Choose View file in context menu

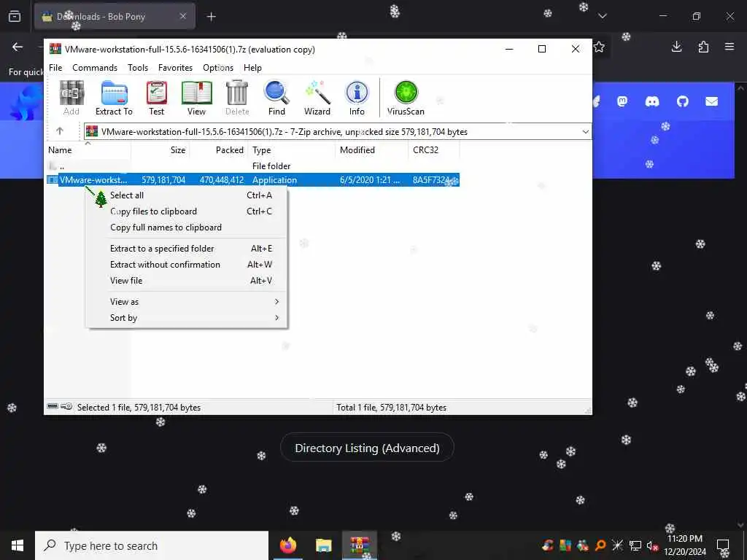point(186,281)
